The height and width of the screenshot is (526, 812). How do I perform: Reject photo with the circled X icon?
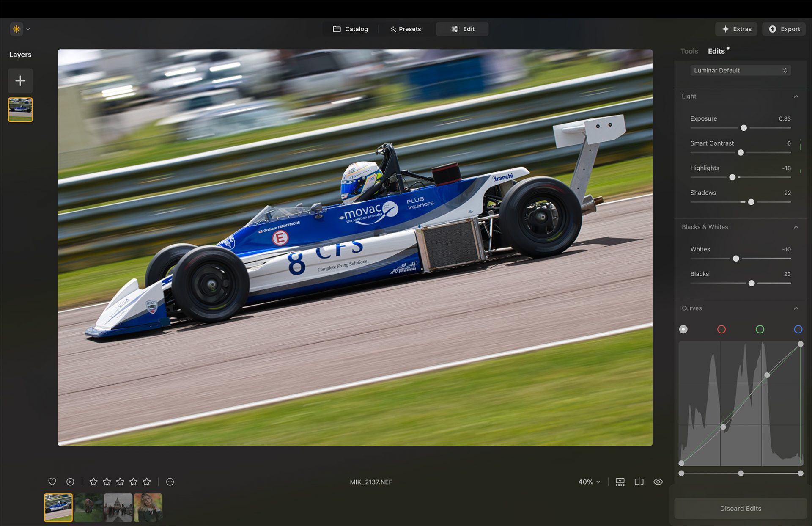coord(70,482)
